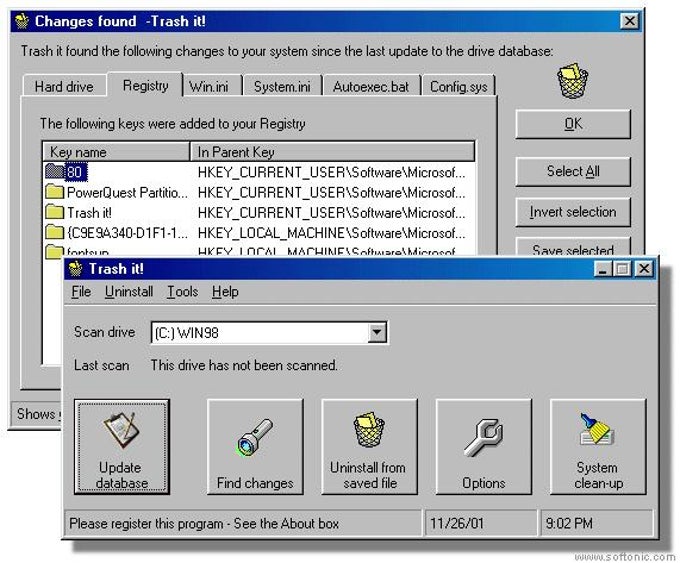This screenshot has height=563, width=680.
Task: Switch to the Config.sys tab
Action: click(x=458, y=86)
